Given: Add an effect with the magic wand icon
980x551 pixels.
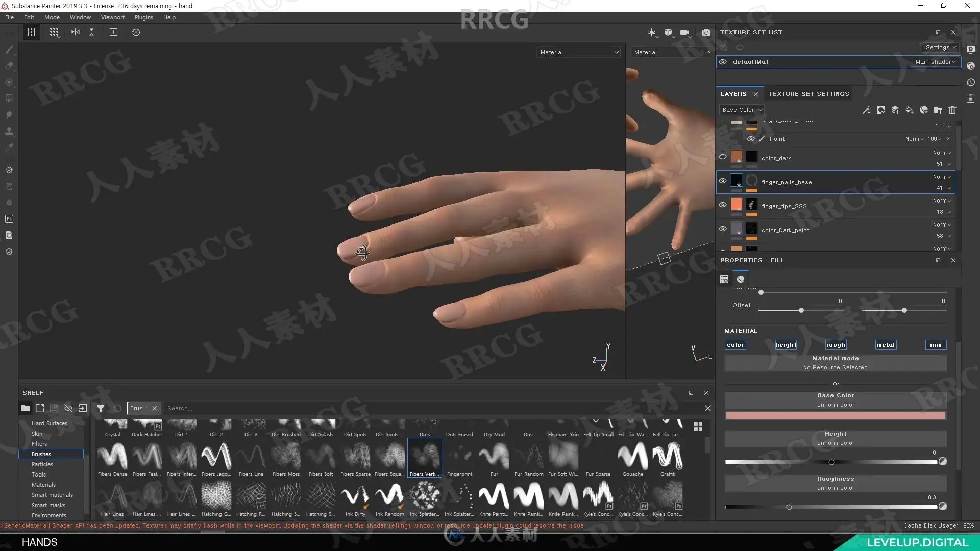Looking at the screenshot, I should (867, 110).
